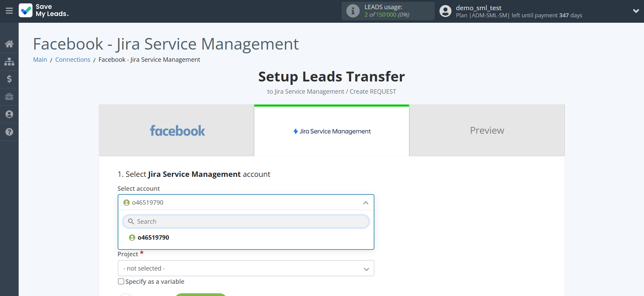Viewport: 644px width, 296px height.
Task: Open the profile sidebar icon
Action: (x=9, y=114)
